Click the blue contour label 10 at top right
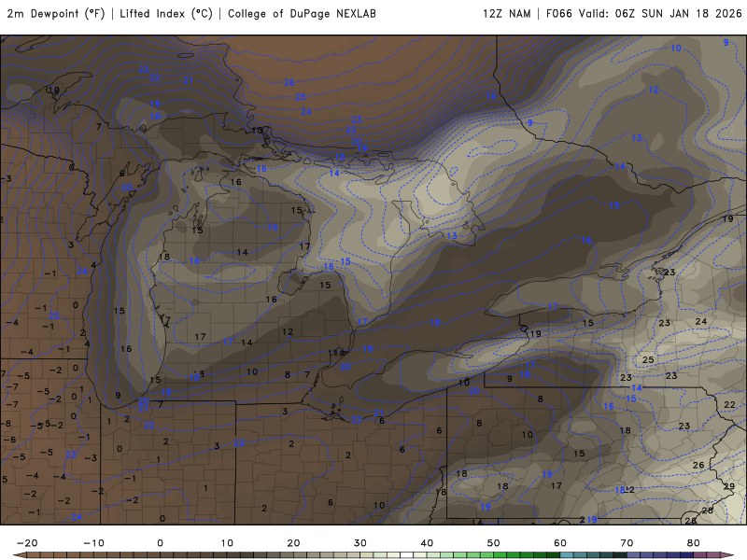 coord(676,49)
